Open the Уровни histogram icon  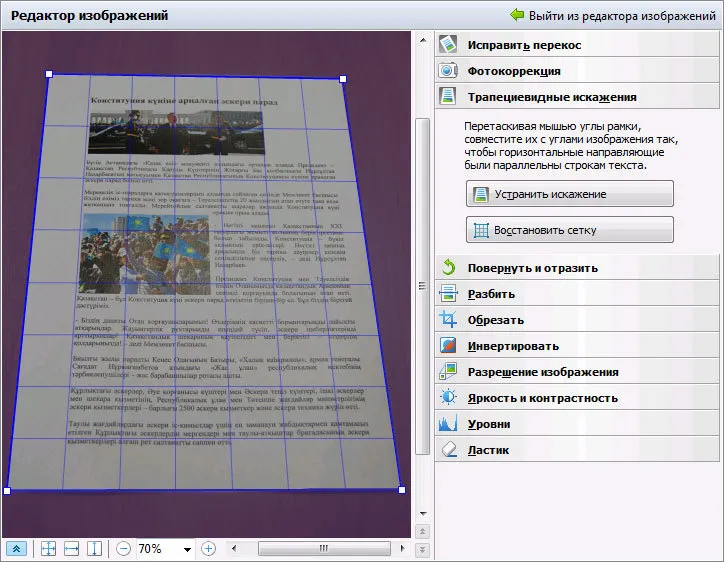447,423
